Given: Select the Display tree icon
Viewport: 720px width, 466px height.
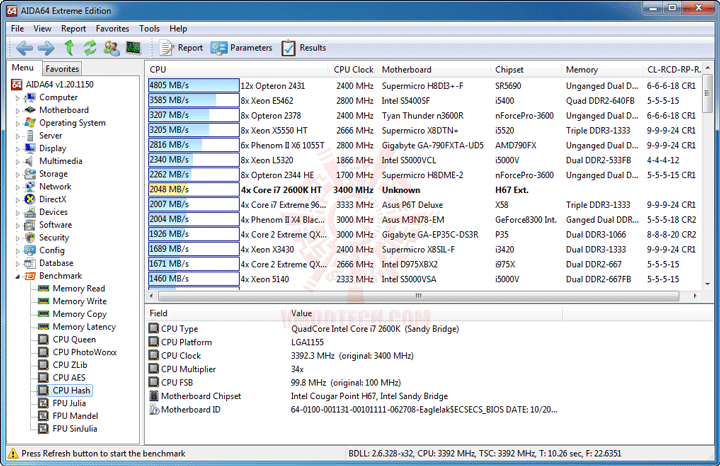Looking at the screenshot, I should coord(30,148).
